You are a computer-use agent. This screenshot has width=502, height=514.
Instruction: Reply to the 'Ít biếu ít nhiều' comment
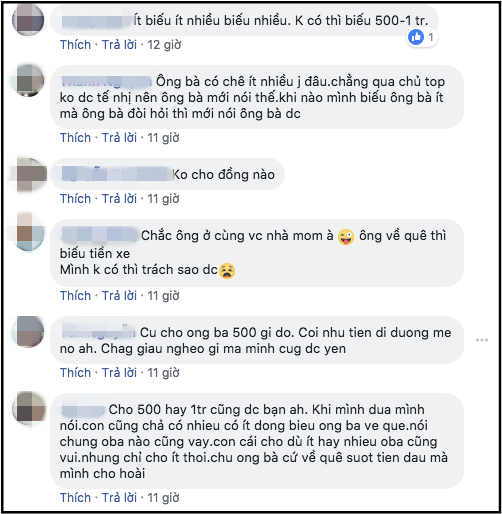[119, 45]
